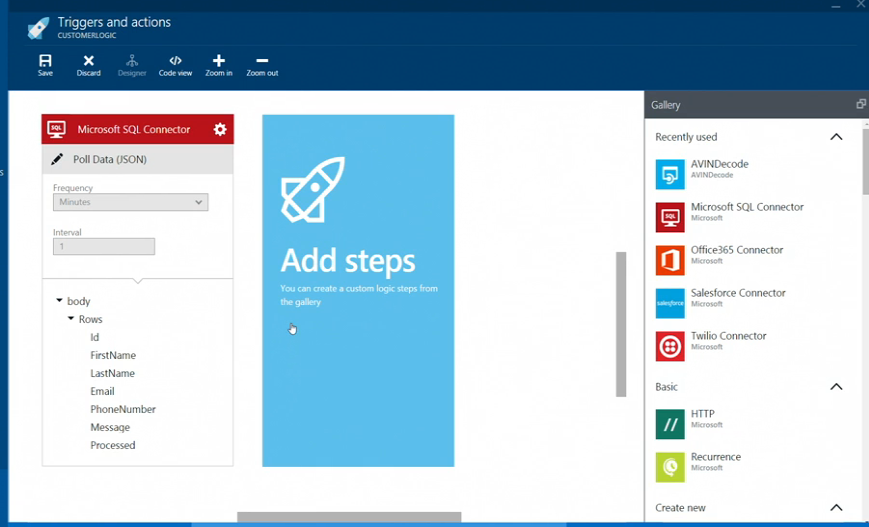The height and width of the screenshot is (527, 869).
Task: Click the Microsoft SQL Connector title
Action: (134, 129)
